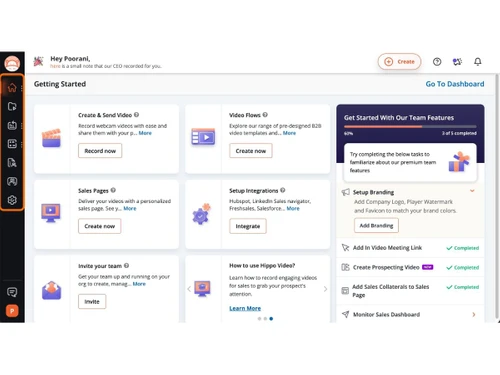Image resolution: width=500 pixels, height=375 pixels.
Task: Click More link in Video Flows description
Action: tap(289, 133)
